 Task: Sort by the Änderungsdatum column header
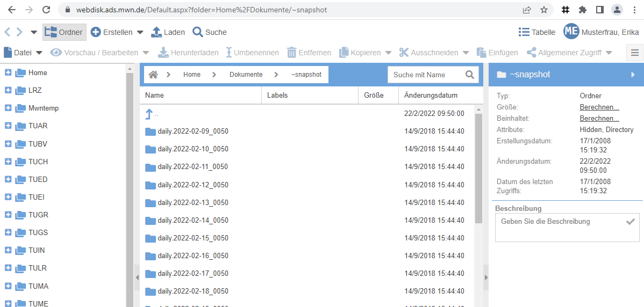tap(431, 95)
